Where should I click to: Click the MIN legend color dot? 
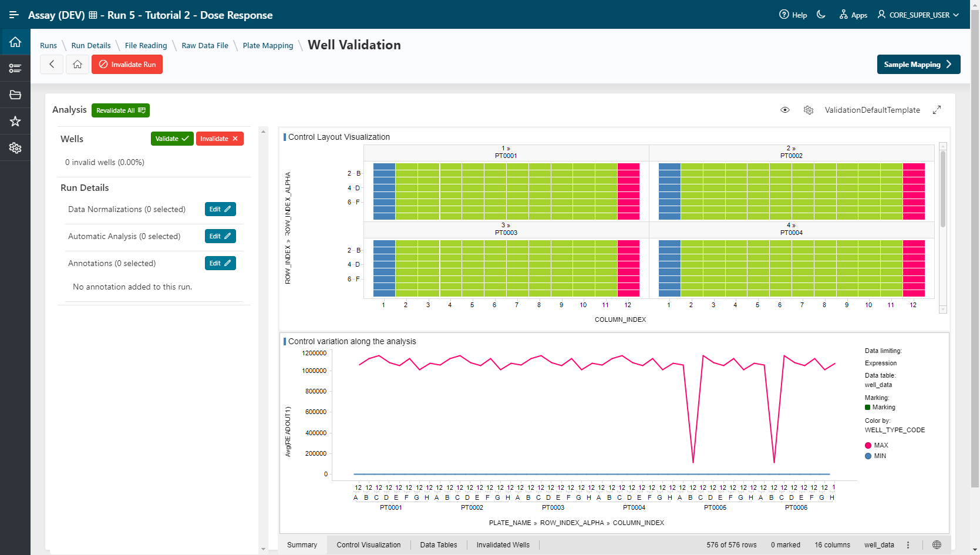click(868, 456)
